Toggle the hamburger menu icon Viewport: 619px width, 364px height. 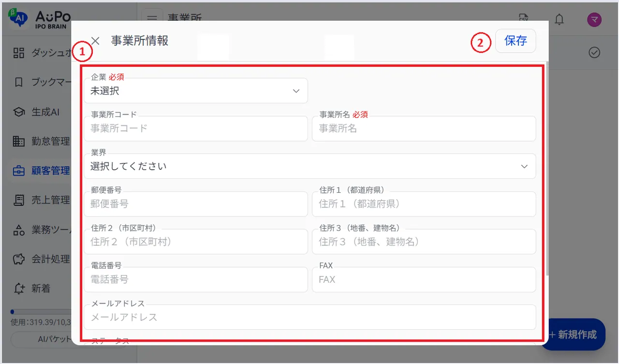pyautogui.click(x=152, y=19)
